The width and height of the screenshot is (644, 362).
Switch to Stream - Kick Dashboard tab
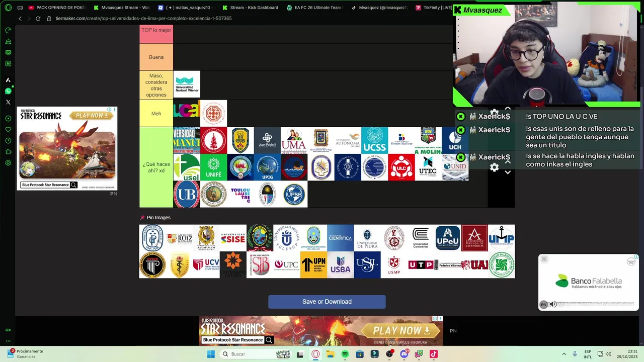(251, 8)
